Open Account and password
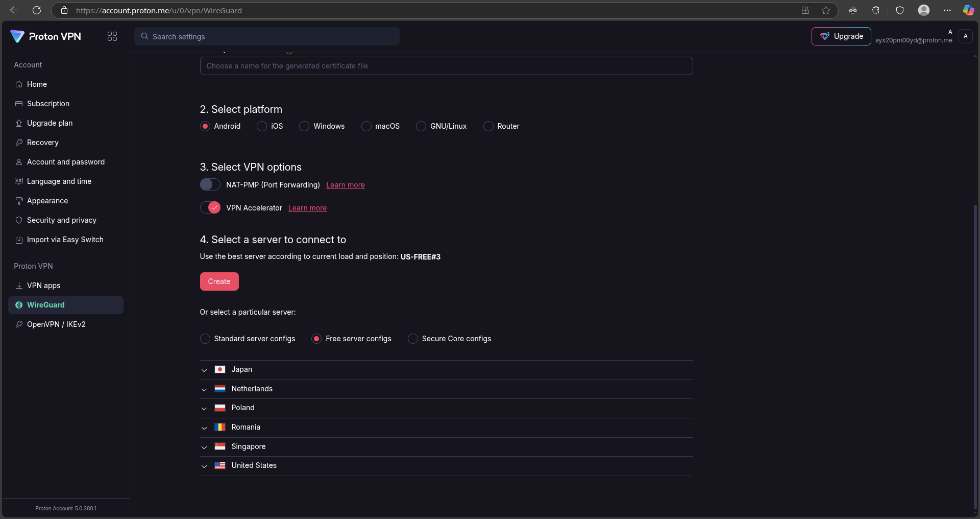Screen dimensions: 980x519 66,162
